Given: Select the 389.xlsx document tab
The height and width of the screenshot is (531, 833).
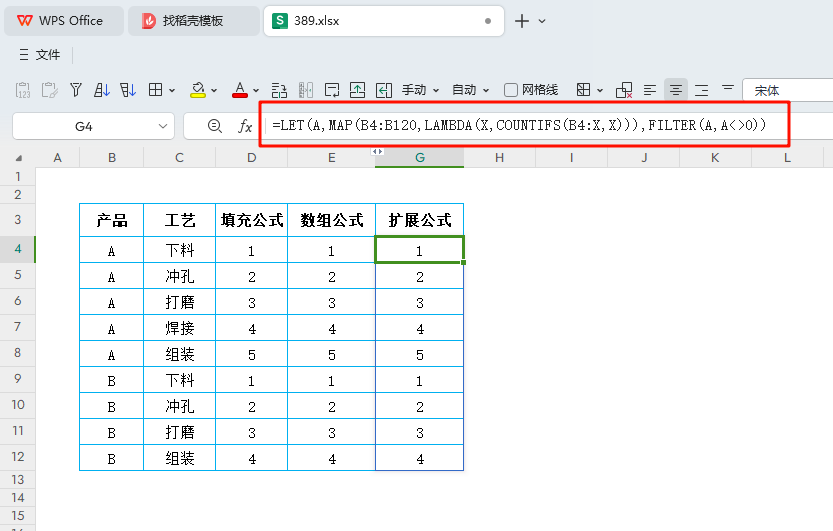Looking at the screenshot, I should point(384,21).
